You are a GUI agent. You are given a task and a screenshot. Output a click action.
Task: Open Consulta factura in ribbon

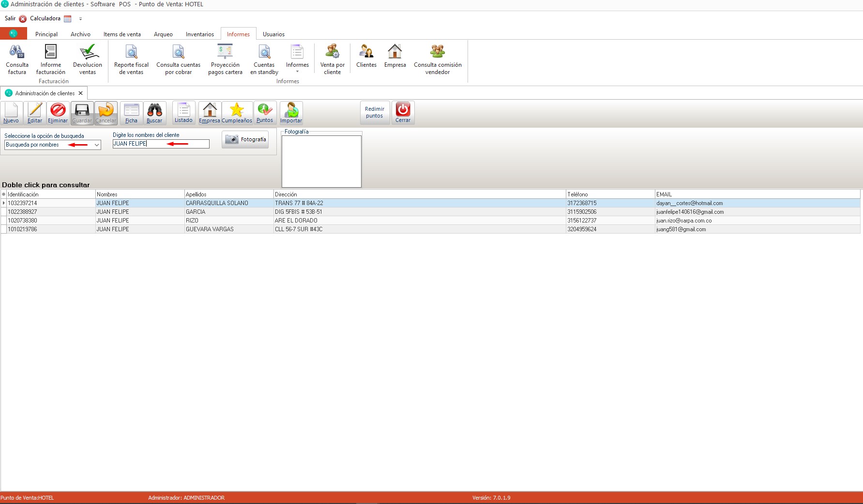tap(17, 59)
